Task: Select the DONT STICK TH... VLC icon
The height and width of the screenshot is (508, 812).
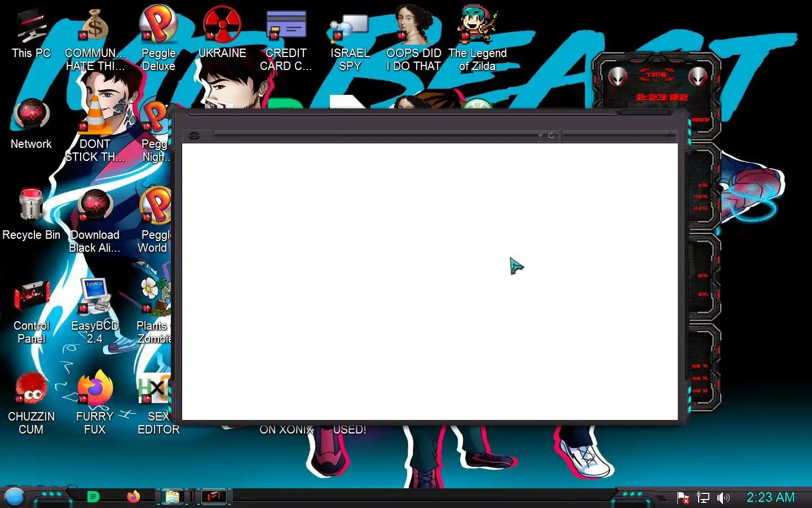Action: tap(95, 130)
